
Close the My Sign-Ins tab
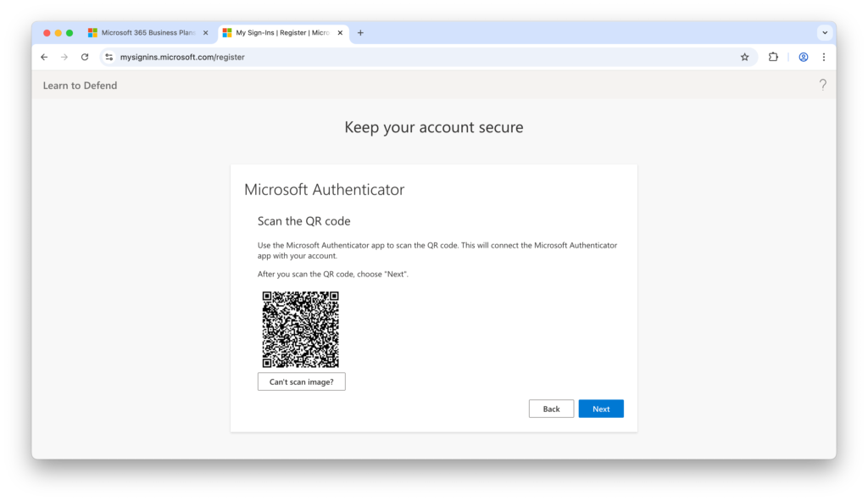(x=340, y=33)
